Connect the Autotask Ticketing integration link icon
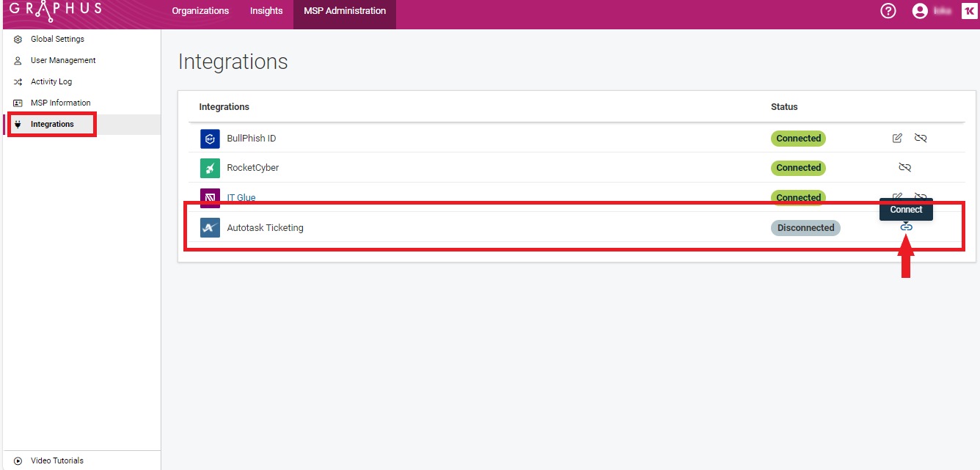Viewport: 980px width, 470px height. 907,227
